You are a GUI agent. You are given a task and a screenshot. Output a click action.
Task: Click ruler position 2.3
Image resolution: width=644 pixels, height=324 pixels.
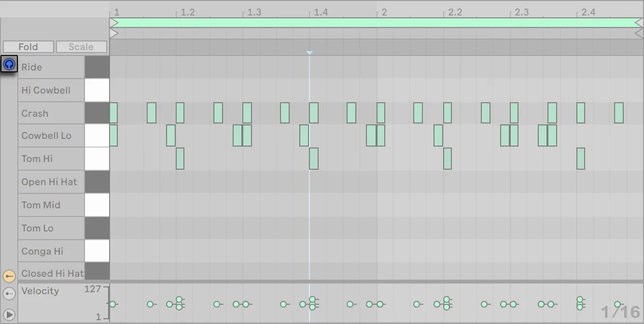point(521,12)
